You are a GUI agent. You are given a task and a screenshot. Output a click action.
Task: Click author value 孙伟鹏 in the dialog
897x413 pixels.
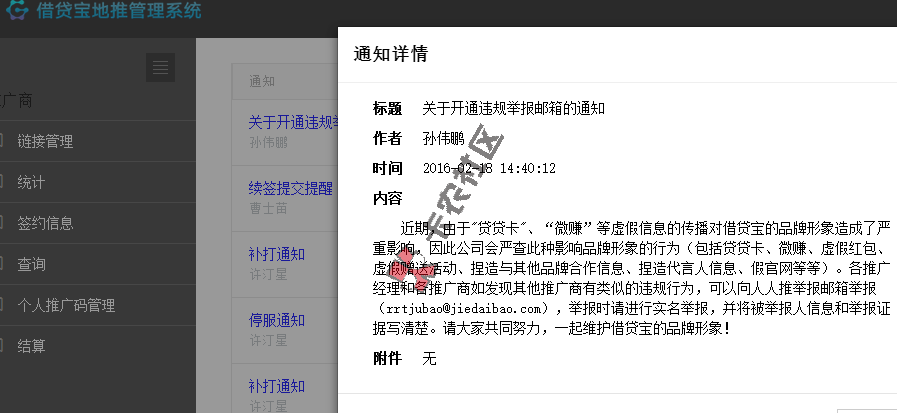443,138
